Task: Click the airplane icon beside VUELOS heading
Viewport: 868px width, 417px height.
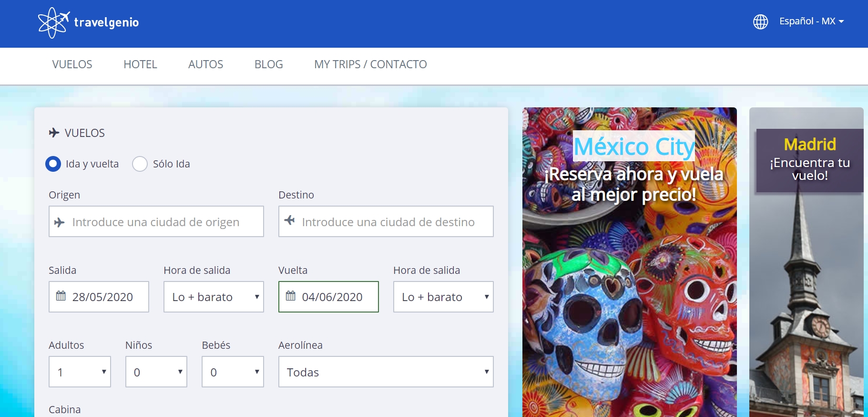Action: tap(54, 133)
